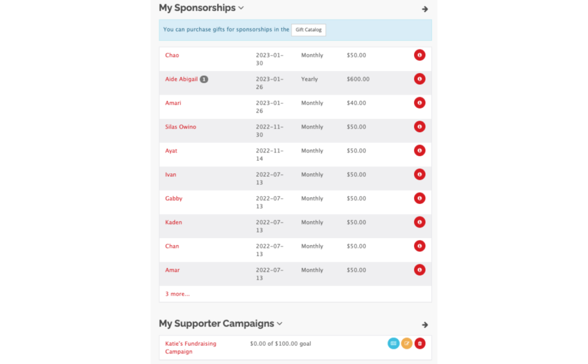Click the arrow next to My Sponsorships
The width and height of the screenshot is (588, 364).
click(x=425, y=9)
